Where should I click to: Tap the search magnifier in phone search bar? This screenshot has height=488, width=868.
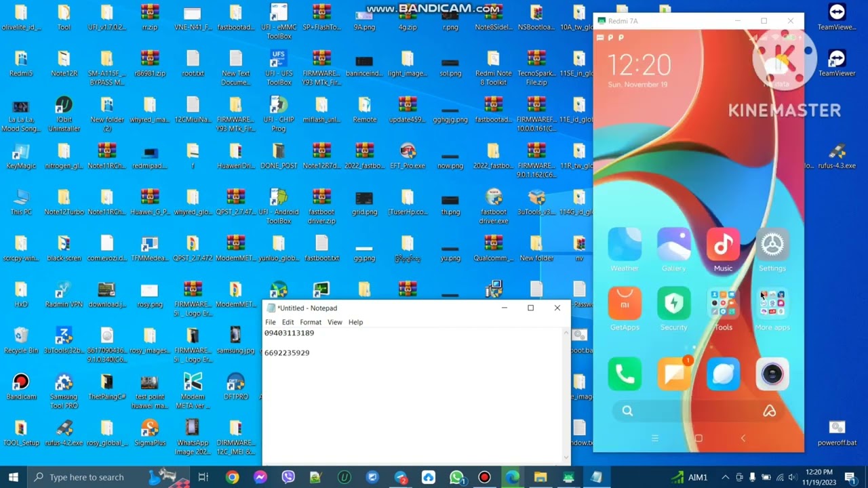[627, 411]
